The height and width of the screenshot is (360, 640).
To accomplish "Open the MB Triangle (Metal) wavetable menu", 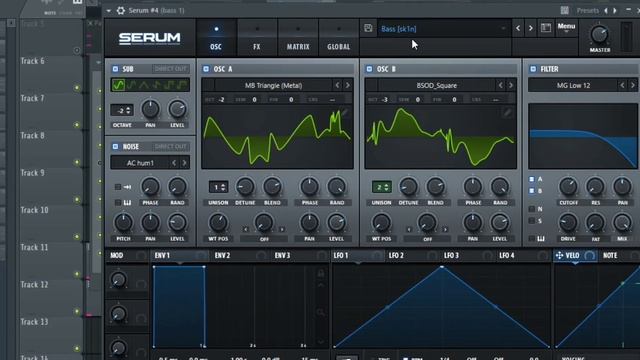I will [273, 85].
